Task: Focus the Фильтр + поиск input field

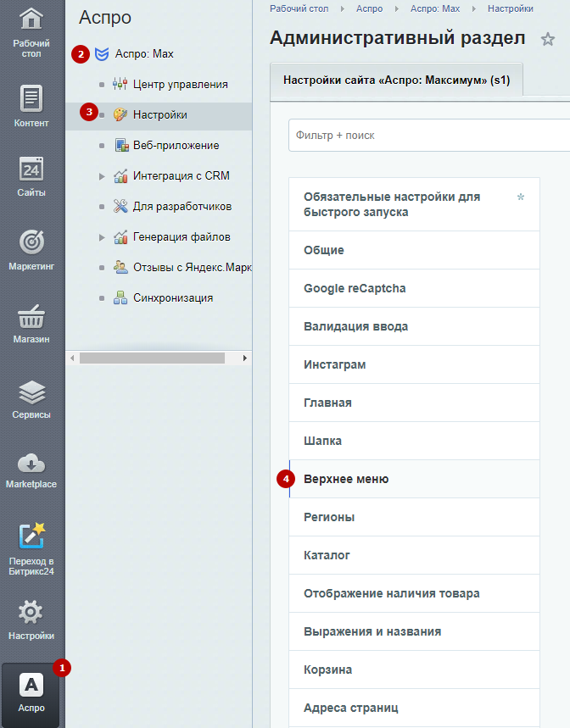Action: (429, 135)
